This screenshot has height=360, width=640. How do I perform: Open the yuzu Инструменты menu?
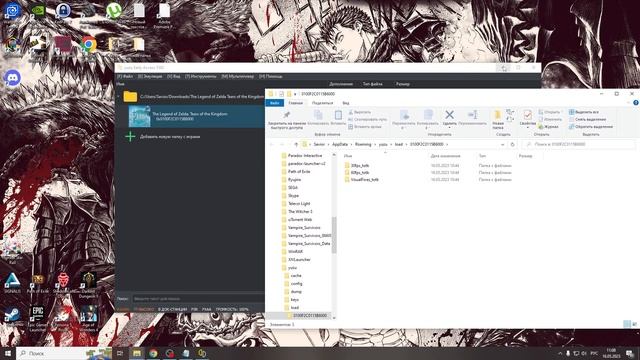coord(200,76)
